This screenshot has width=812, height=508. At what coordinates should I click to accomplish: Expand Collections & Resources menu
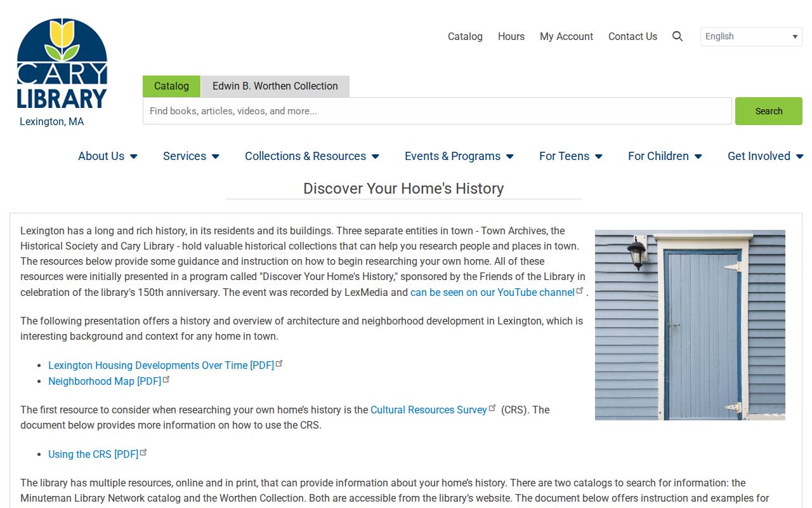pos(312,156)
